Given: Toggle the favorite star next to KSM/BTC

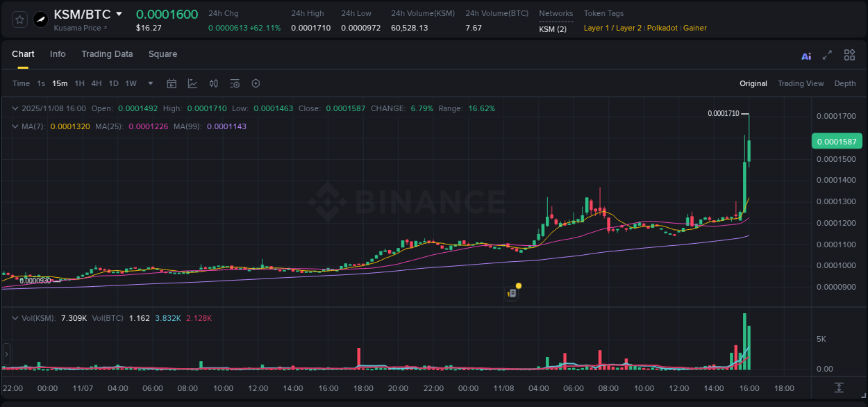Looking at the screenshot, I should click(x=19, y=19).
